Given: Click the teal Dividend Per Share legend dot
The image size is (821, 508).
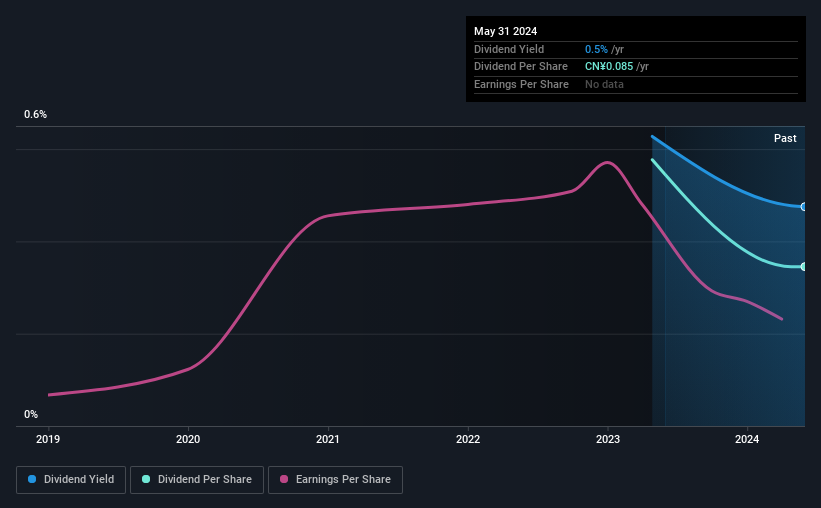Looking at the screenshot, I should coord(146,479).
